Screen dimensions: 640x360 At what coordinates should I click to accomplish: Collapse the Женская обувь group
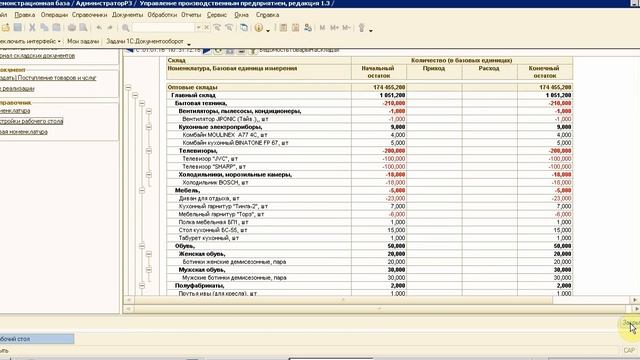click(x=149, y=254)
